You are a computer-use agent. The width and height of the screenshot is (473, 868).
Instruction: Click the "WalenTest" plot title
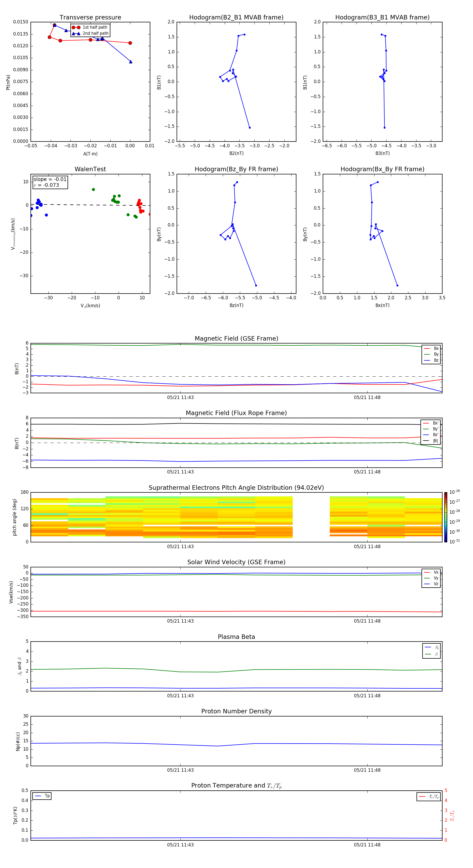click(x=90, y=169)
